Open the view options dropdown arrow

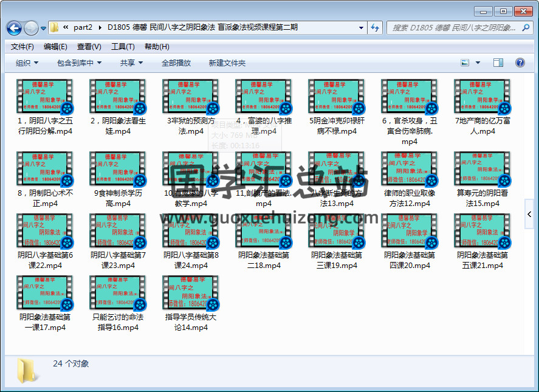[x=478, y=63]
